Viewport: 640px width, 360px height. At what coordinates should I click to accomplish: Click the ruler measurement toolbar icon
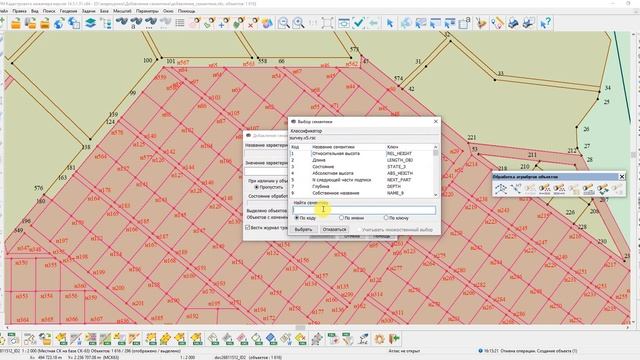(x=498, y=23)
